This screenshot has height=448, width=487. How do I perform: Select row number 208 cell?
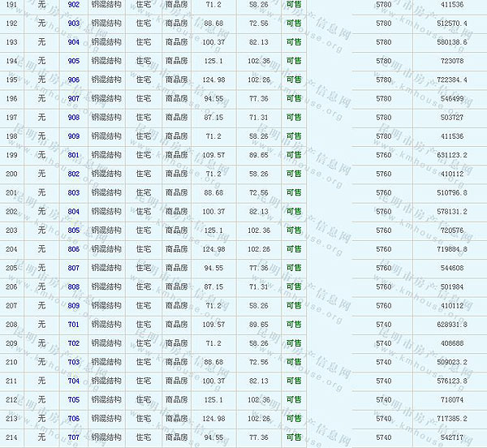click(11, 324)
